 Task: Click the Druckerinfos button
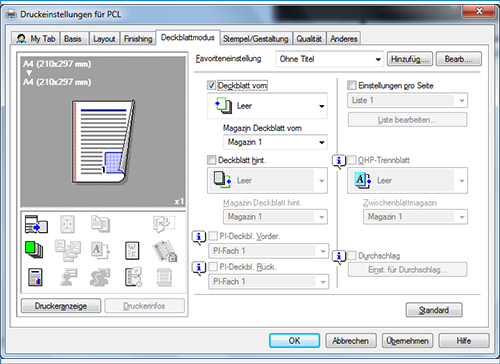pos(144,306)
